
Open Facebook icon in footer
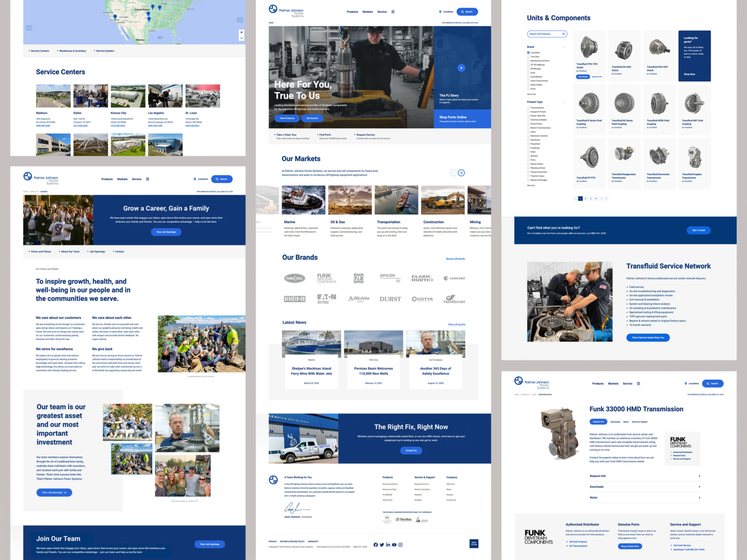376,545
